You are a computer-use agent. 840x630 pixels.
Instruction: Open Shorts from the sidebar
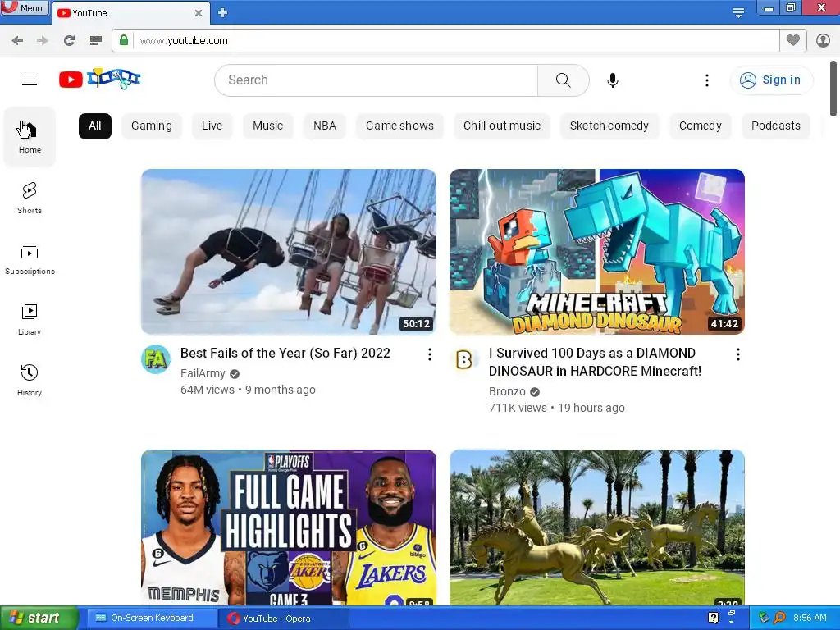click(x=30, y=198)
